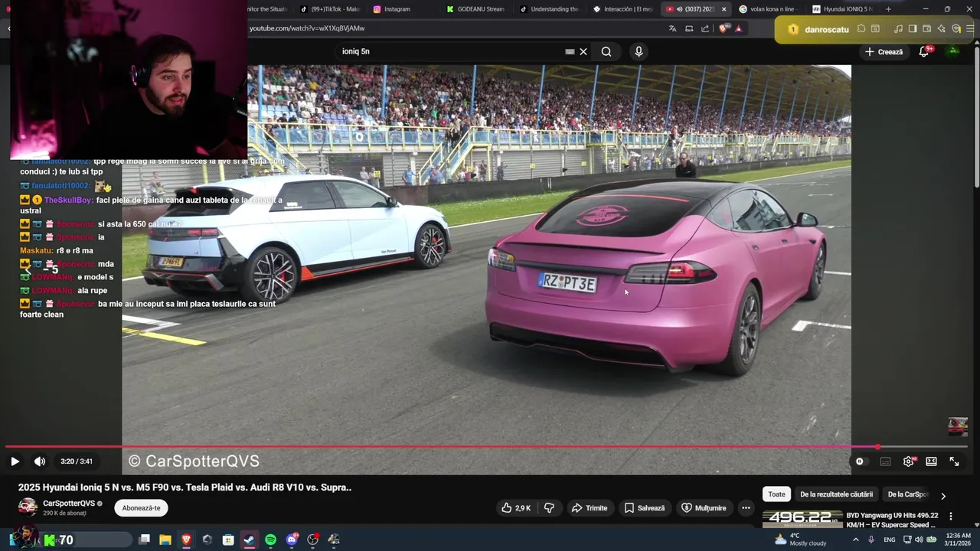980x551 pixels.
Task: Turn on subtitles with the captions button
Action: [885, 461]
